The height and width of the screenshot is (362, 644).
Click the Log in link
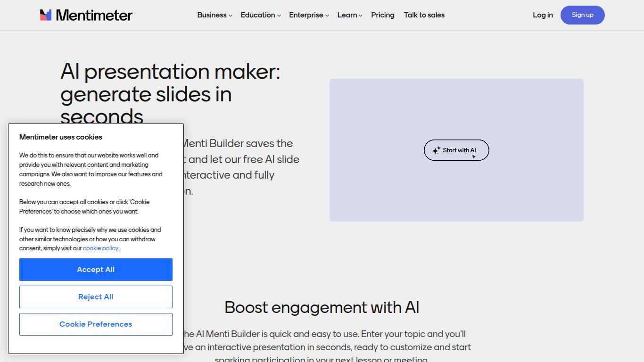click(x=543, y=15)
